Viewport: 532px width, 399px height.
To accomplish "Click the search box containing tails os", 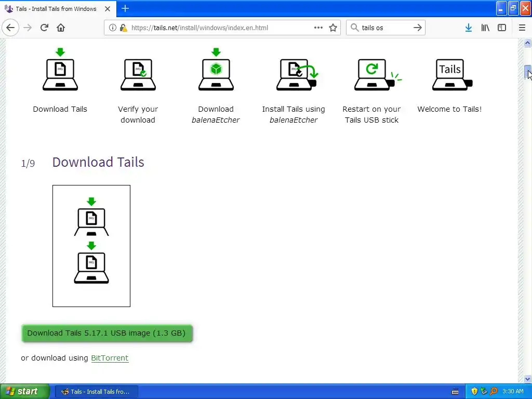I will pyautogui.click(x=385, y=28).
